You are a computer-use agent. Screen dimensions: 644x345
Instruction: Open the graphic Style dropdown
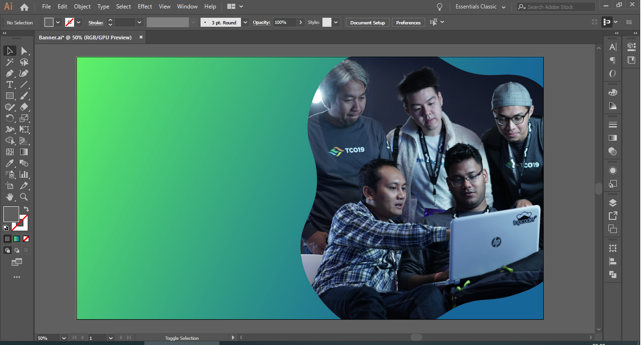(336, 22)
